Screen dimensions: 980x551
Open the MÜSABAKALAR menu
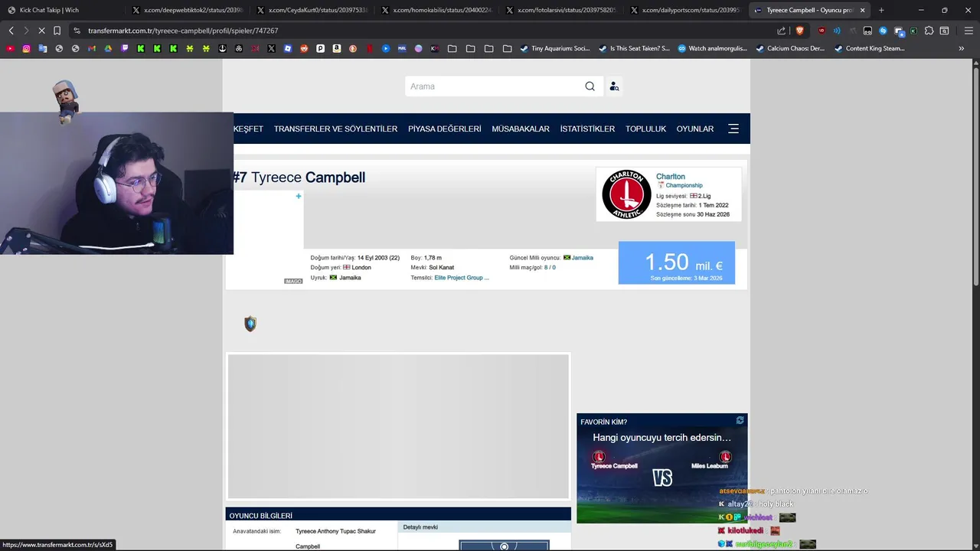[x=521, y=129]
